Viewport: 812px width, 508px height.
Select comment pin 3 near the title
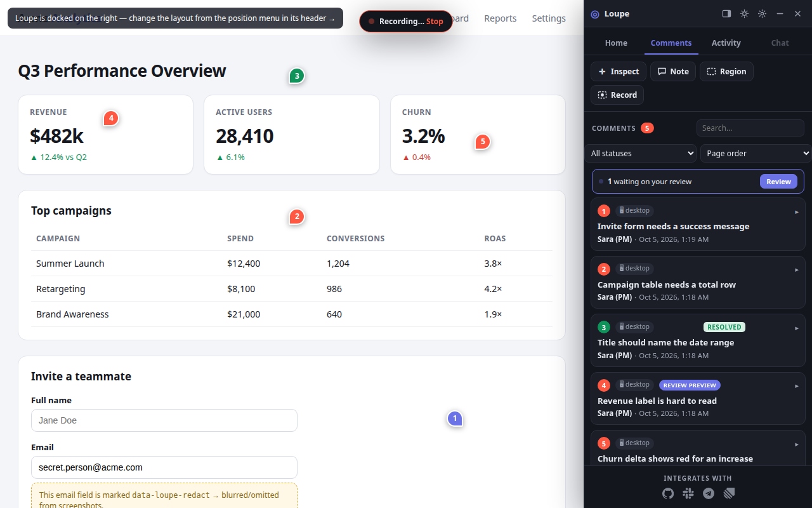click(x=296, y=76)
